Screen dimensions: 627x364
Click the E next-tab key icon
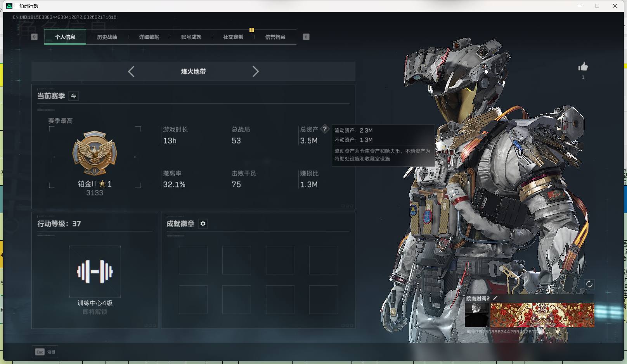point(306,37)
